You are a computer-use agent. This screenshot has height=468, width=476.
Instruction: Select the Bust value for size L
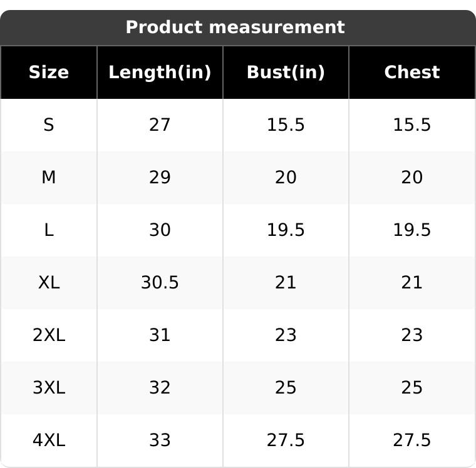pos(286,230)
